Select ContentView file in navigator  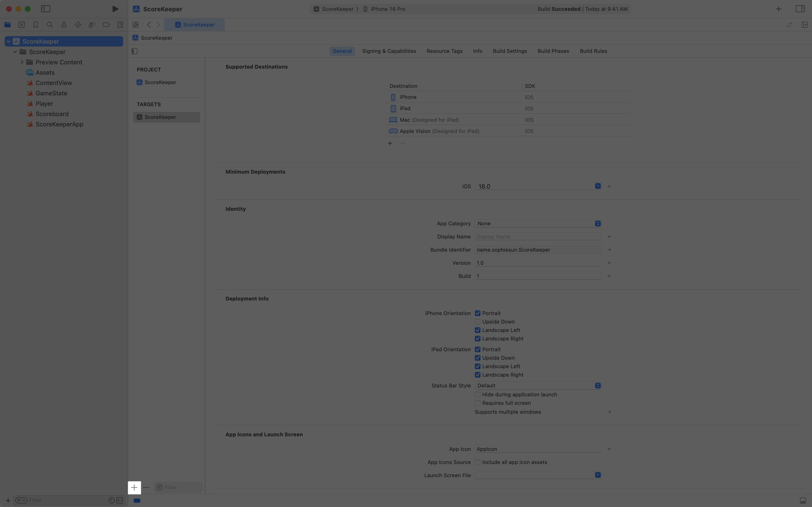coord(54,83)
